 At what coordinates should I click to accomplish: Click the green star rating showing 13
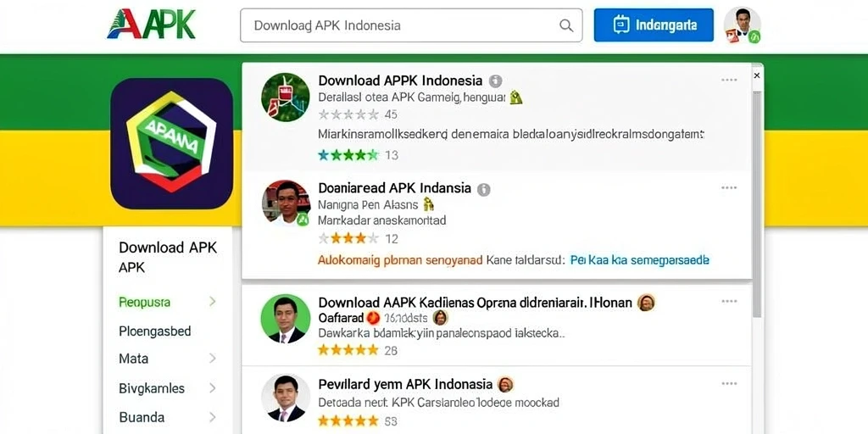(x=348, y=155)
